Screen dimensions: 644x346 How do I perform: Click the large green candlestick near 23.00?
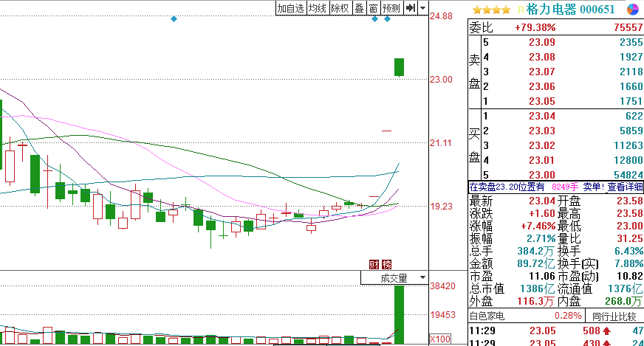(399, 67)
